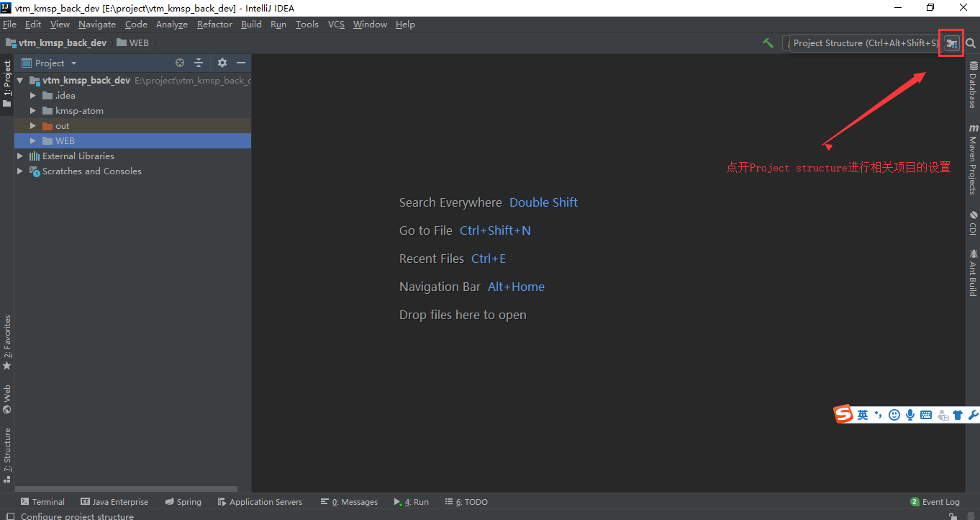Open the Web tool window tab
980x520 pixels.
[7, 399]
